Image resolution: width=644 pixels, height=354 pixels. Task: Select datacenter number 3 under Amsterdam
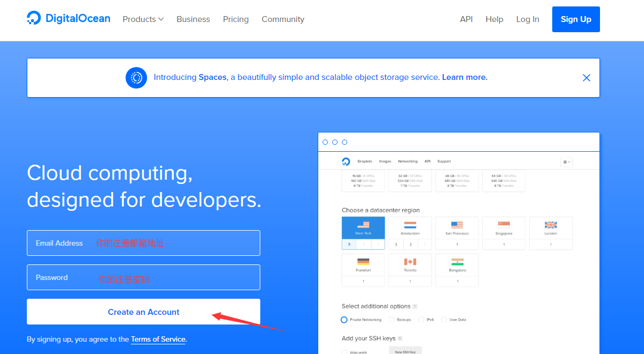point(396,245)
